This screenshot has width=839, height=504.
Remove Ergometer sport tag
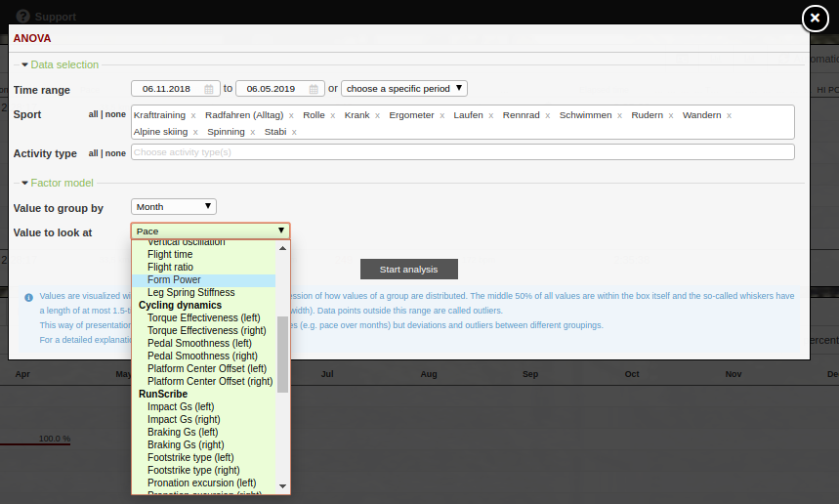click(x=442, y=115)
